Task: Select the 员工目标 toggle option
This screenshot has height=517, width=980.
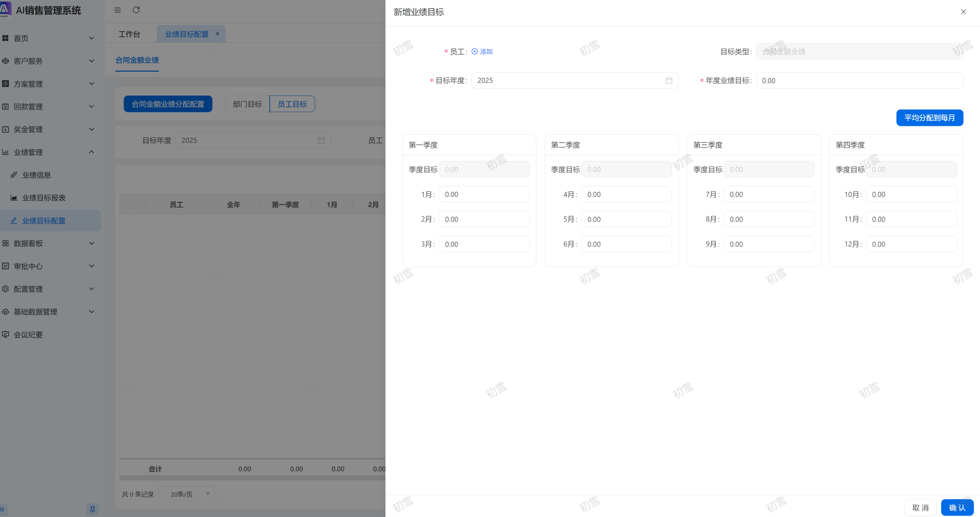Action: [292, 104]
